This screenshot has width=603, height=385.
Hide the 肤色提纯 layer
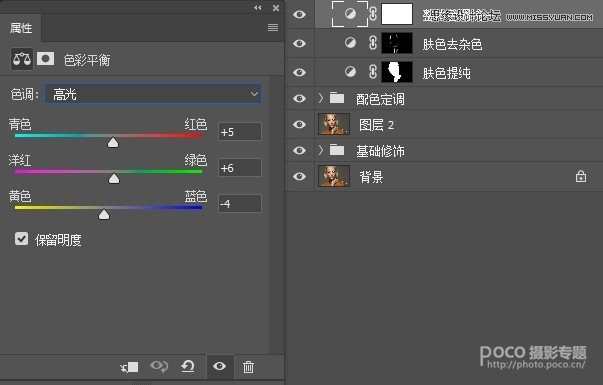tap(299, 72)
